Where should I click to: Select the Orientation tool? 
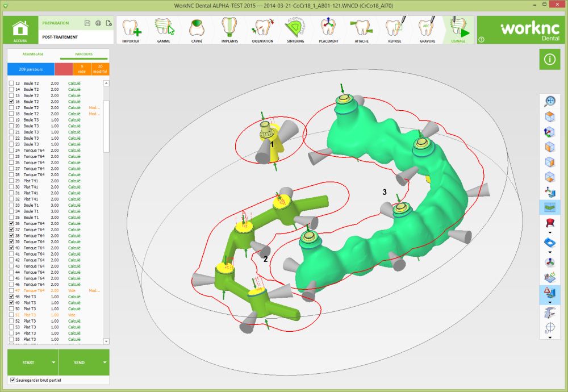[262, 31]
